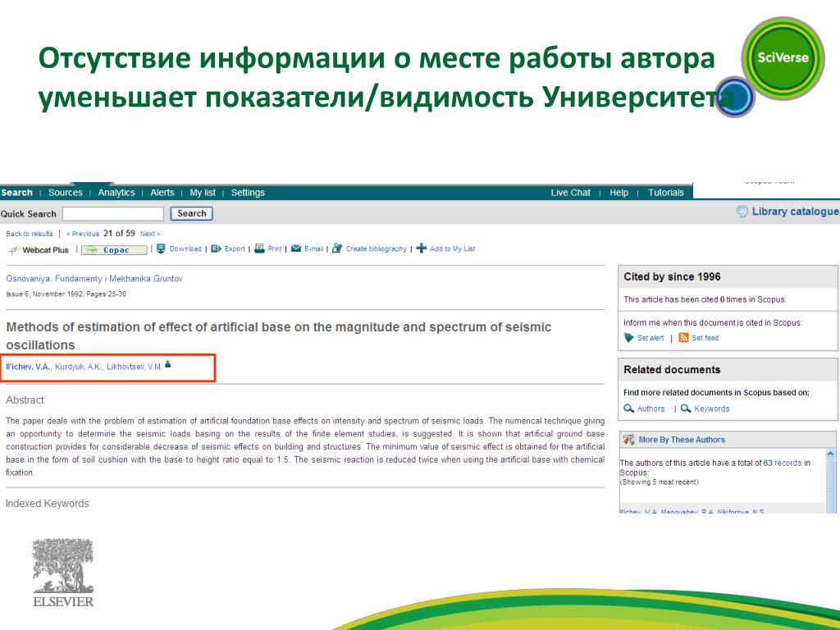This screenshot has height=630, width=840.
Task: Click scrollbar up arrow in More By These Authors
Action: pyautogui.click(x=830, y=454)
